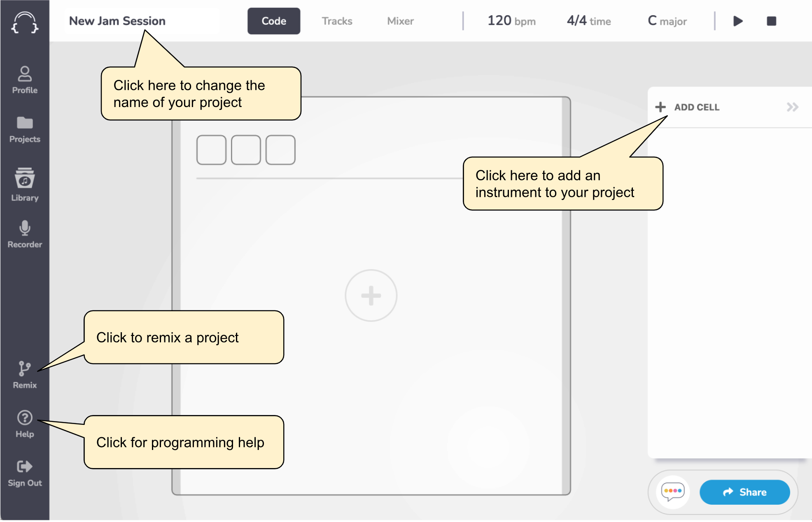Click the headphones logo icon

25,22
